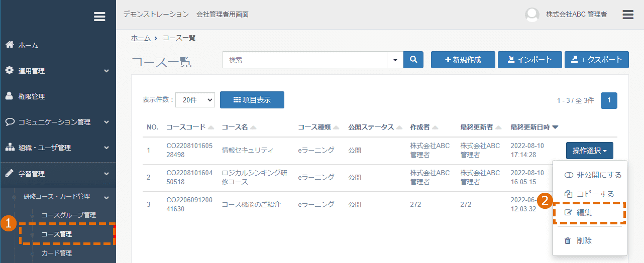Sort by 公開ステータス column header

click(375, 127)
